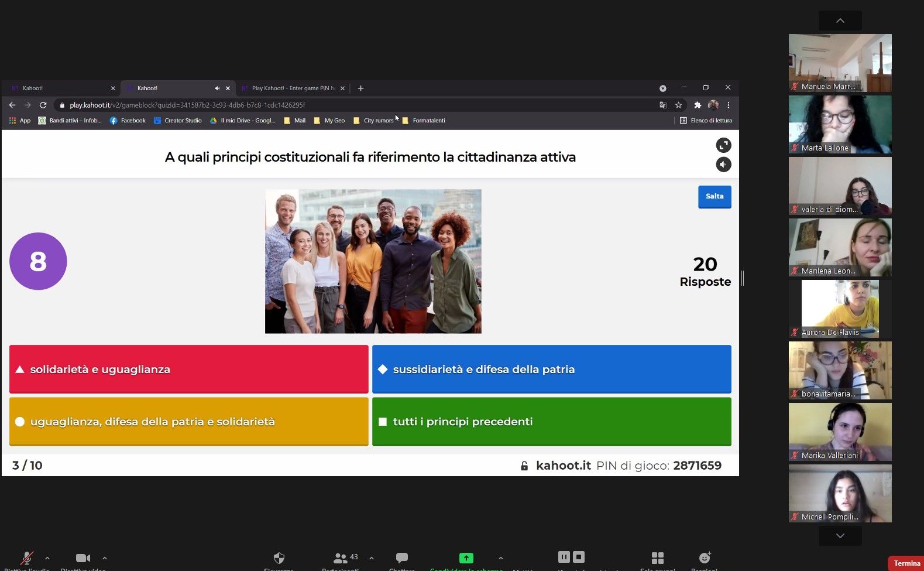Select red answer solidarietà e uguaglianza
Screen dimensions: 924x571
click(188, 369)
